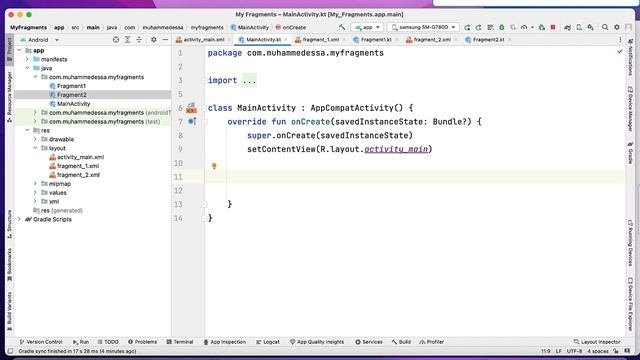This screenshot has height=360, width=640.
Task: Open the Run tool window
Action: pyautogui.click(x=81, y=342)
